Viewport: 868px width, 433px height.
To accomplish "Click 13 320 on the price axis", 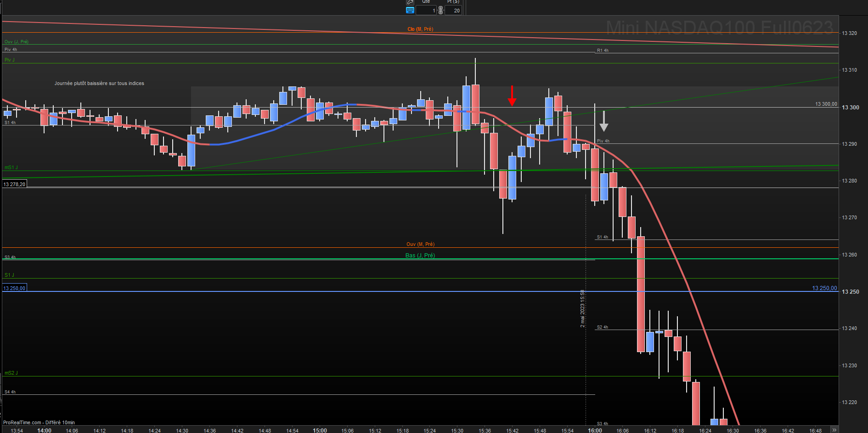I will point(849,33).
